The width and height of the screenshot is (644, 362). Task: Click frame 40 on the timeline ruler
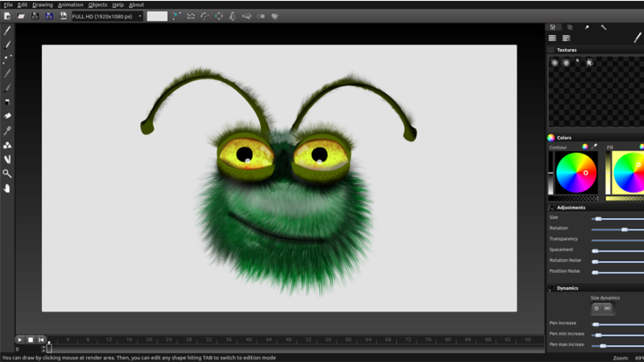248,339
